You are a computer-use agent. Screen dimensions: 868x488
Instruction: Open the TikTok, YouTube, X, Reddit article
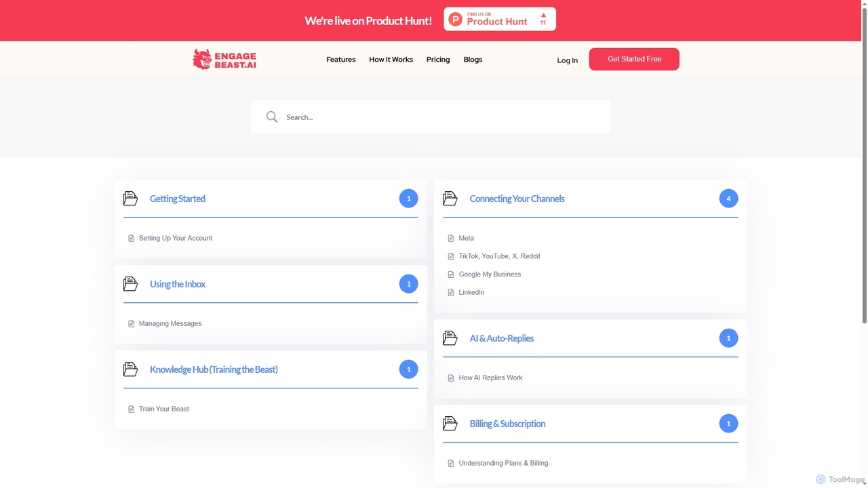pyautogui.click(x=500, y=256)
